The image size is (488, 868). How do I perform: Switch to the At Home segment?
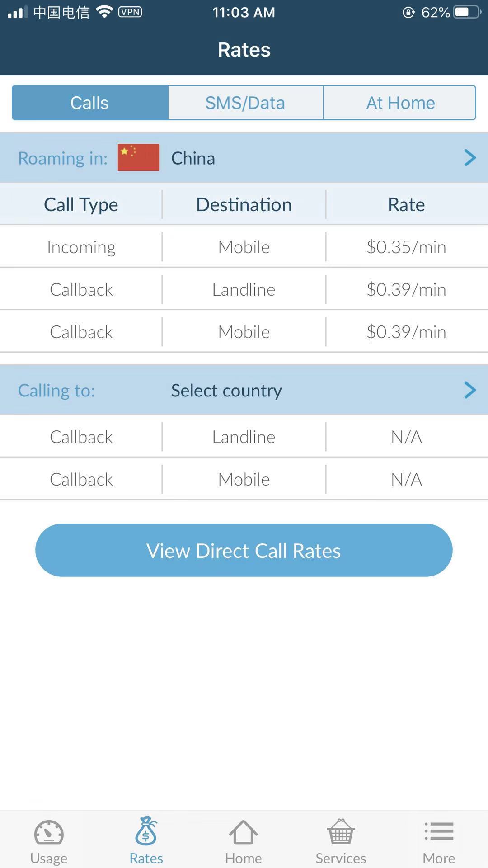pos(400,103)
